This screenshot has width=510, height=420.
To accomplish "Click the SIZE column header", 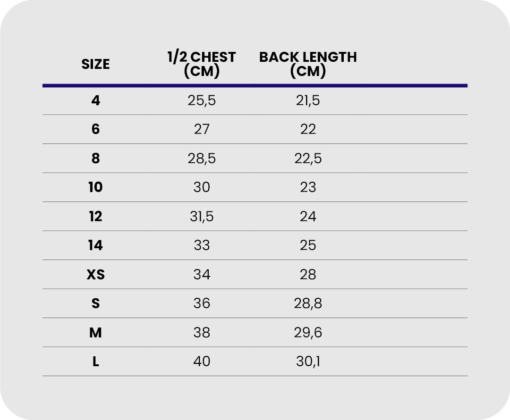I will (x=95, y=64).
